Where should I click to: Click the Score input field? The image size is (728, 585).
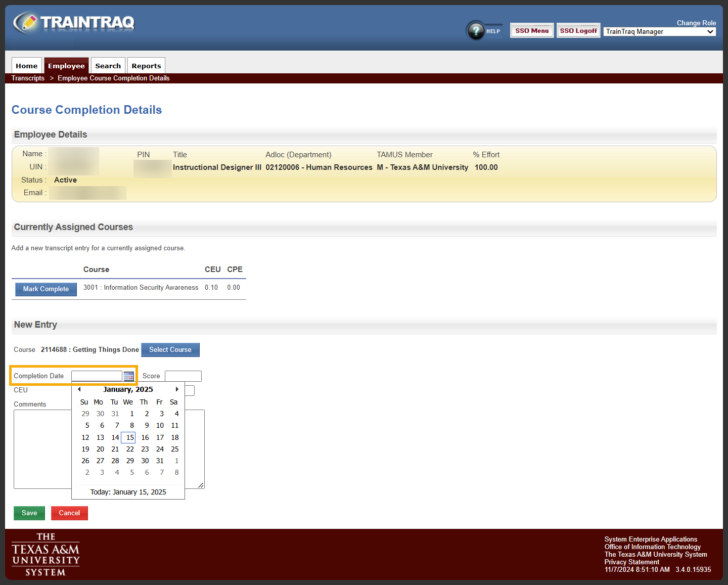pos(183,376)
